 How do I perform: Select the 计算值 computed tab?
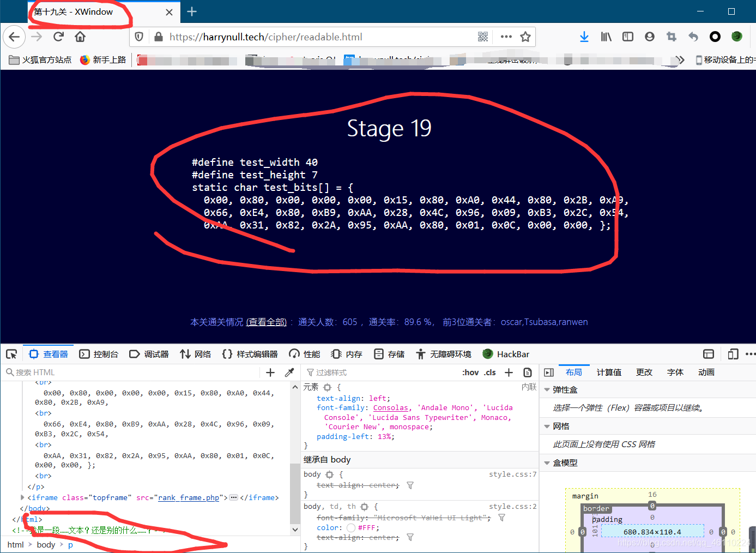[609, 372]
